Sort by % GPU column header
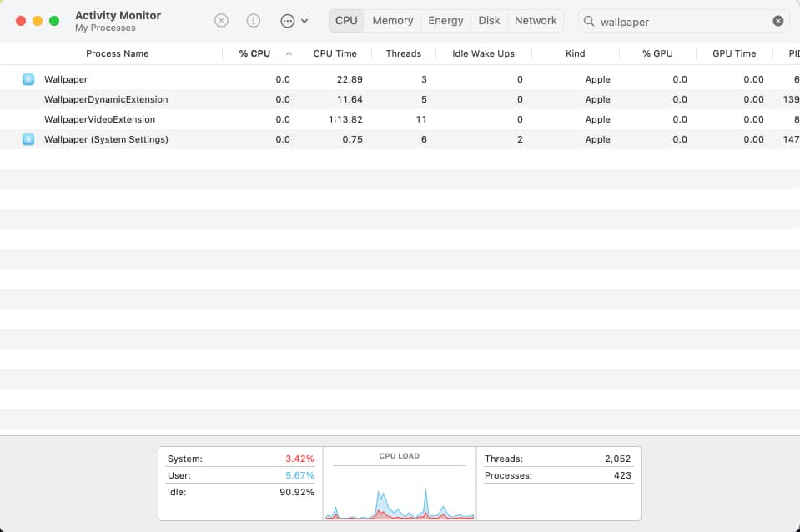Screen dimensions: 800x532 [x=657, y=53]
